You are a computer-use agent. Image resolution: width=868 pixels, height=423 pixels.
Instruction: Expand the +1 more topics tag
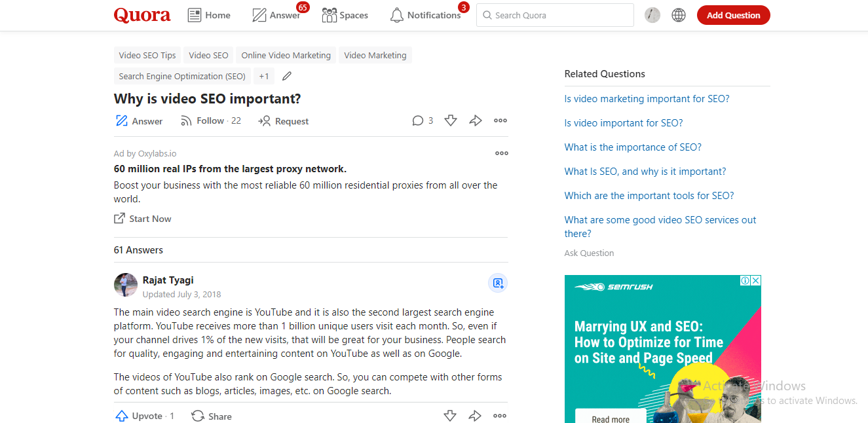pos(263,76)
